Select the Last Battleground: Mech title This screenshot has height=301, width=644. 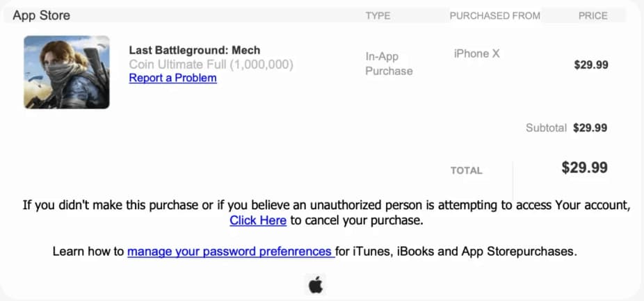tap(195, 51)
